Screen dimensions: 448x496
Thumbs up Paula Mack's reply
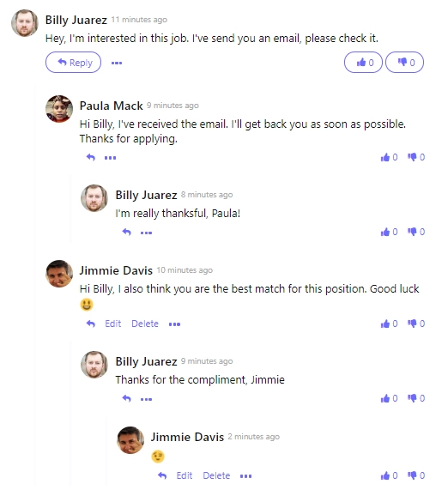(389, 157)
